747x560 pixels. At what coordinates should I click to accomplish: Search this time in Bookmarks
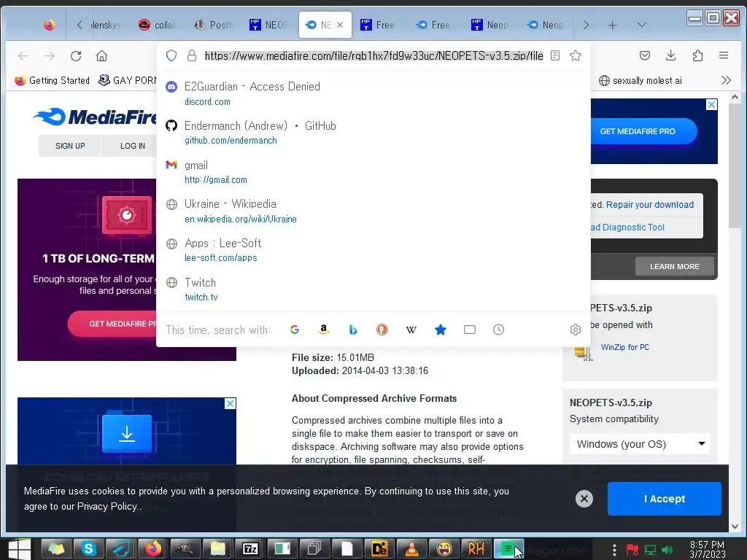(x=441, y=330)
